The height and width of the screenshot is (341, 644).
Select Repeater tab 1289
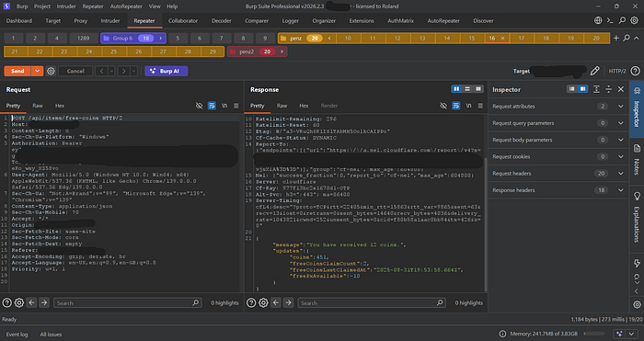pos(83,39)
